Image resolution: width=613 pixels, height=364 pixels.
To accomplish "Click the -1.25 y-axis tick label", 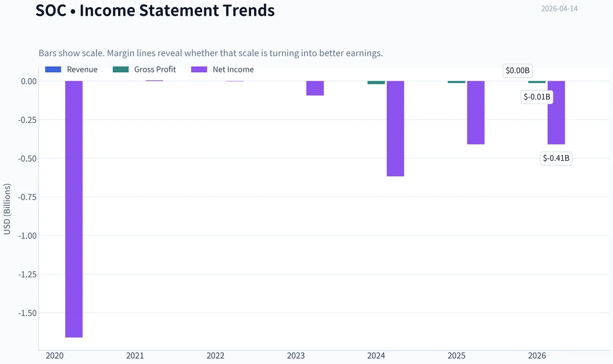I will [27, 274].
